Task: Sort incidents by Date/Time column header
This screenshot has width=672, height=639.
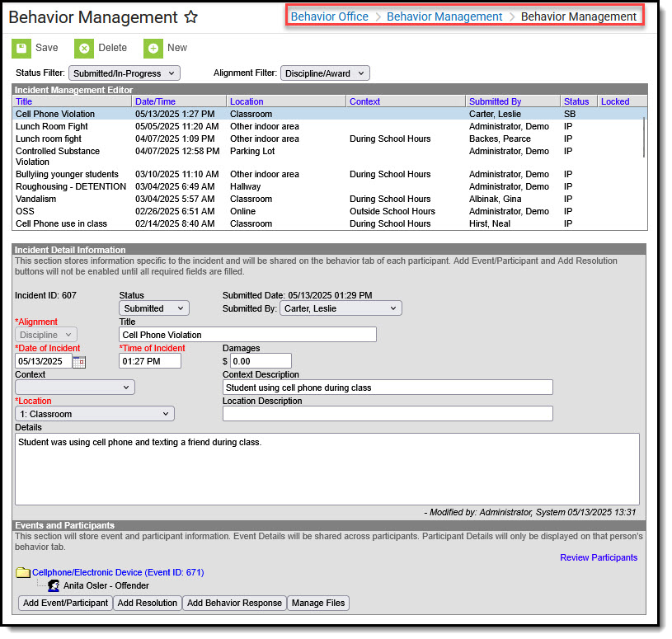Action: (x=155, y=101)
